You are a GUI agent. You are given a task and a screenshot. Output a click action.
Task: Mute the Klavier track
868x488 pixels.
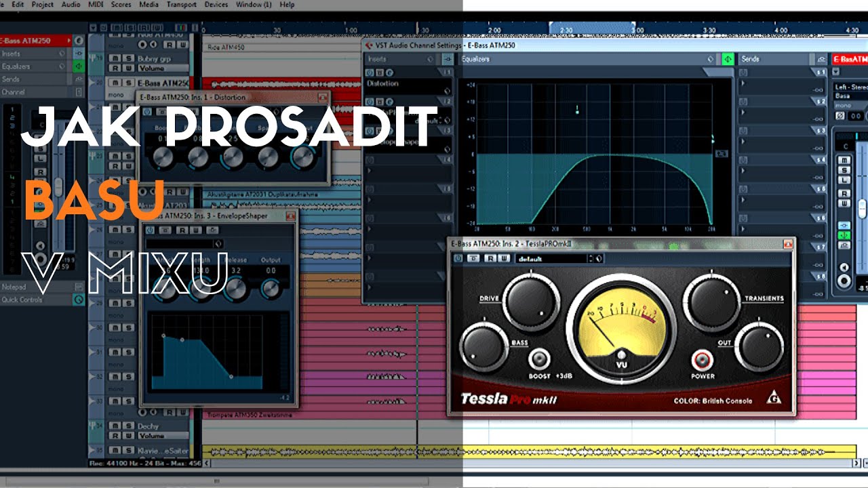point(115,449)
